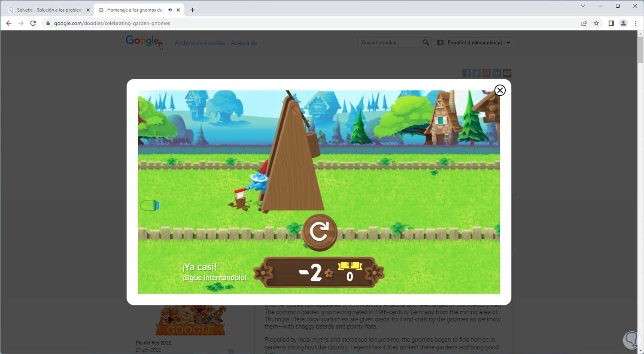
Task: Share doodle on Facebook
Action: (466, 73)
